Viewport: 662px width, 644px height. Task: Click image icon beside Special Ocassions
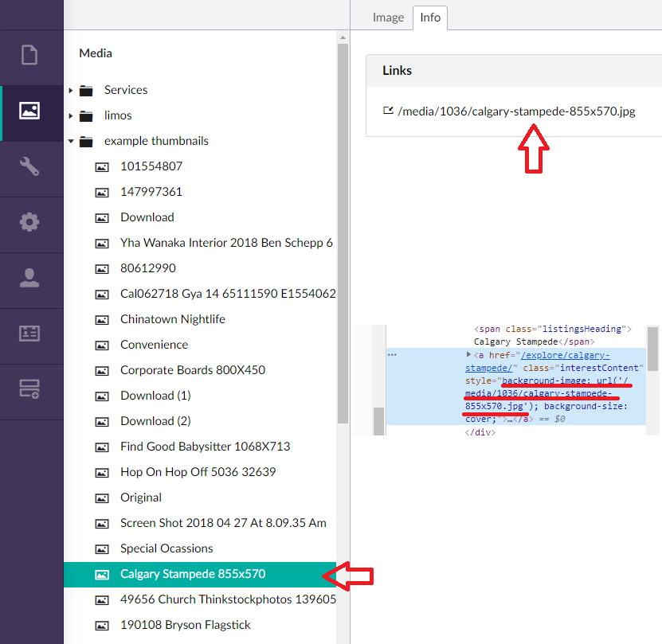pos(102,549)
